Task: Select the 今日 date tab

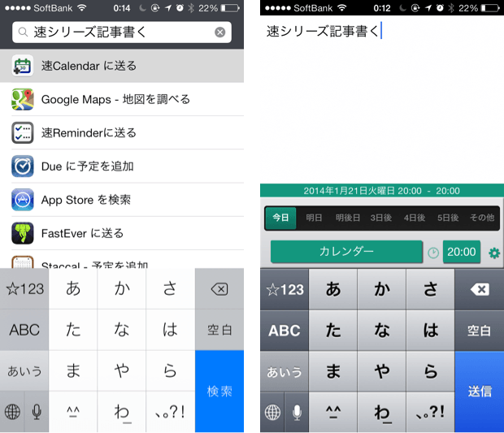Action: 280,218
